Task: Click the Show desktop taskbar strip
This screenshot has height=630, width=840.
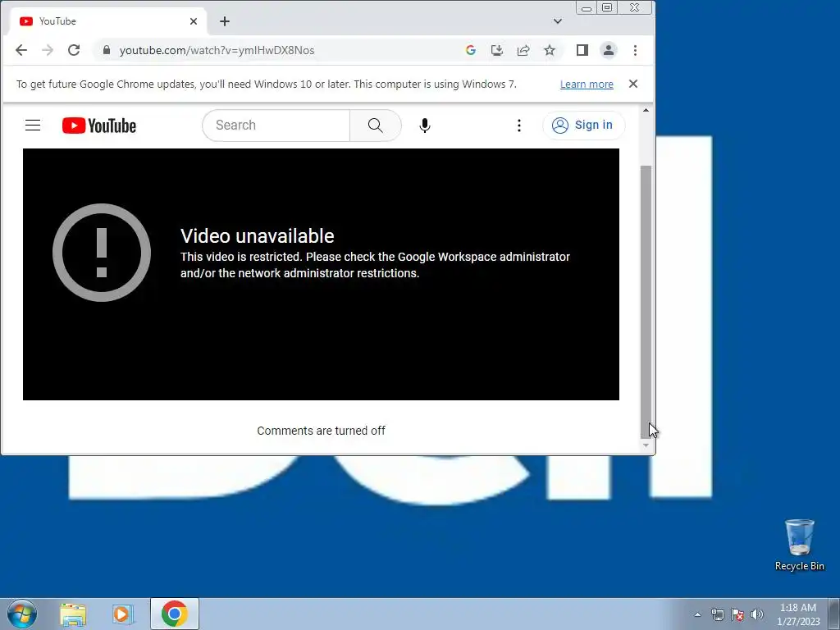Action: pyautogui.click(x=834, y=614)
